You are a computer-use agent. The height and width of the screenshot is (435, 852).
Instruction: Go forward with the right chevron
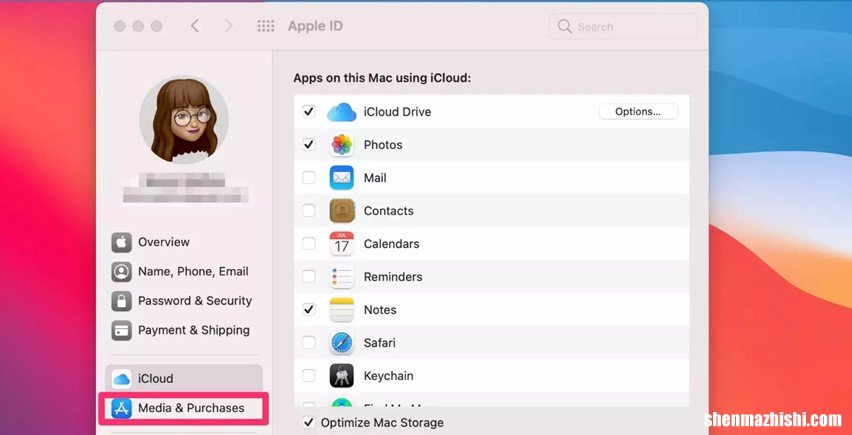click(229, 26)
